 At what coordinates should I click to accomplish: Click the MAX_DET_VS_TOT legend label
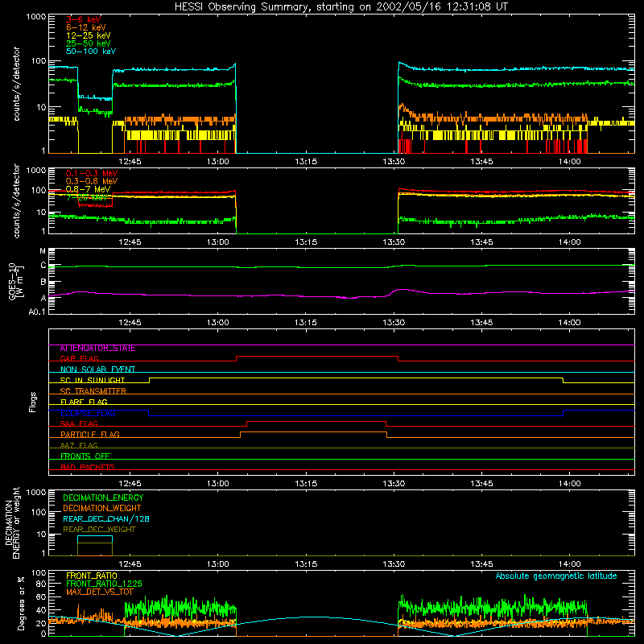99,592
